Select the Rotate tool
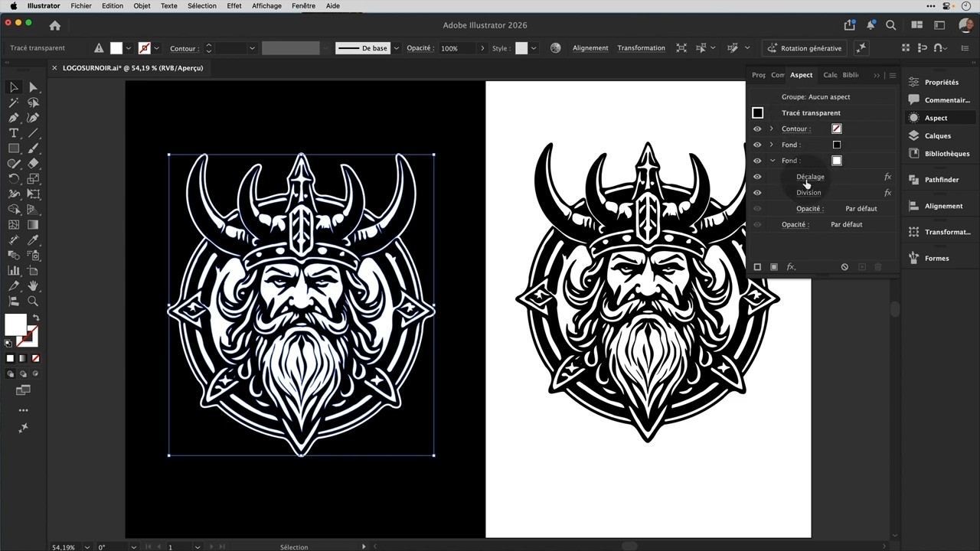Viewport: 980px width, 551px height. point(14,179)
